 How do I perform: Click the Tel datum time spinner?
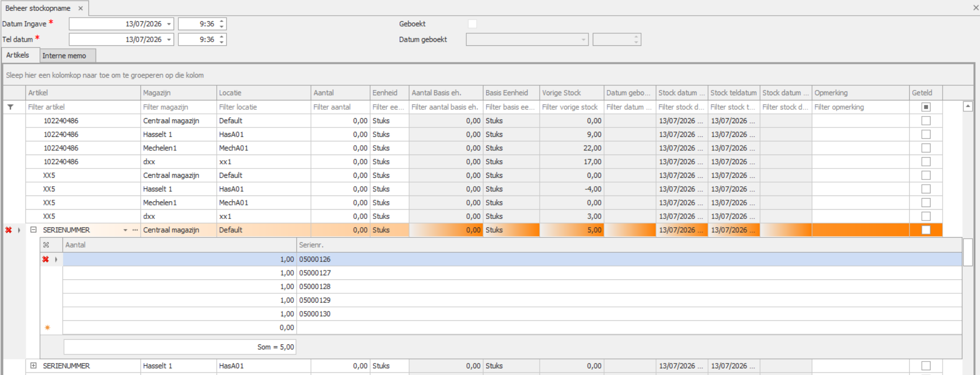tap(222, 40)
